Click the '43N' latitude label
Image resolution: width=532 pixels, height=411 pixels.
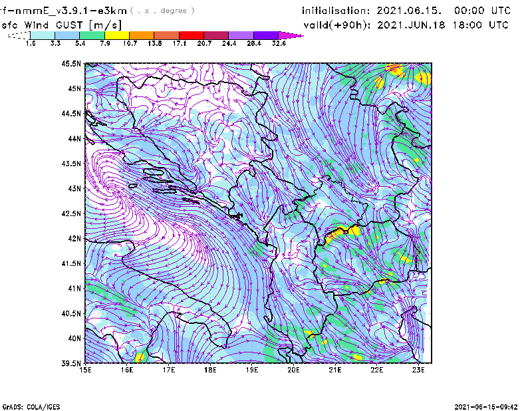[74, 188]
